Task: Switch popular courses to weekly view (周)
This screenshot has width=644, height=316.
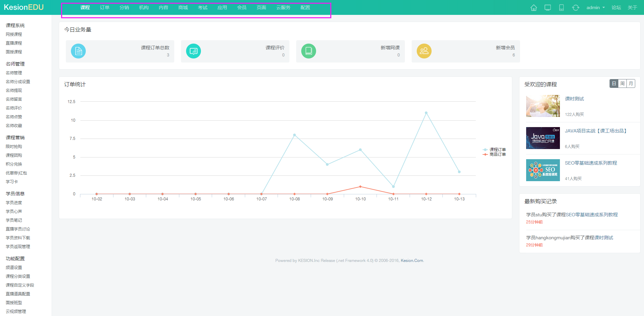Action: (x=622, y=83)
